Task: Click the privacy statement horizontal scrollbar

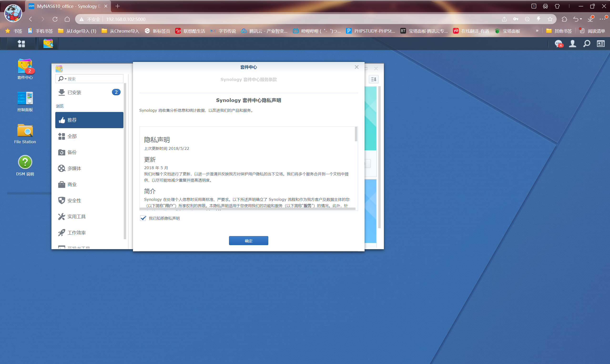Action: 247,209
